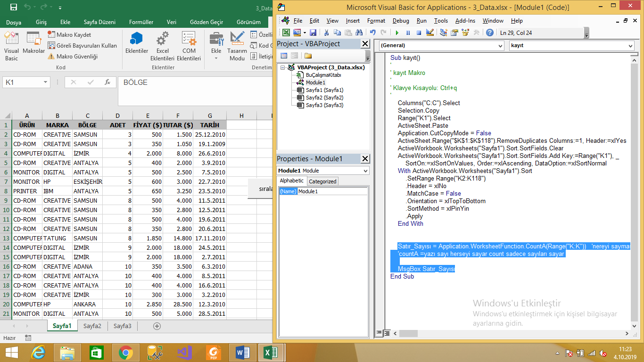The width and height of the screenshot is (644, 362).
Task: Run the macro with green play icon
Action: click(x=397, y=33)
